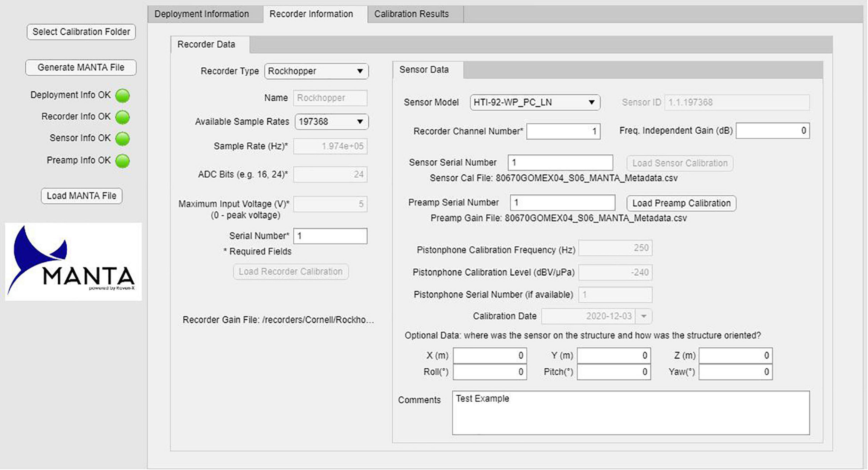Open the Calibration Date picker arrow
868x470 pixels.
(644, 316)
